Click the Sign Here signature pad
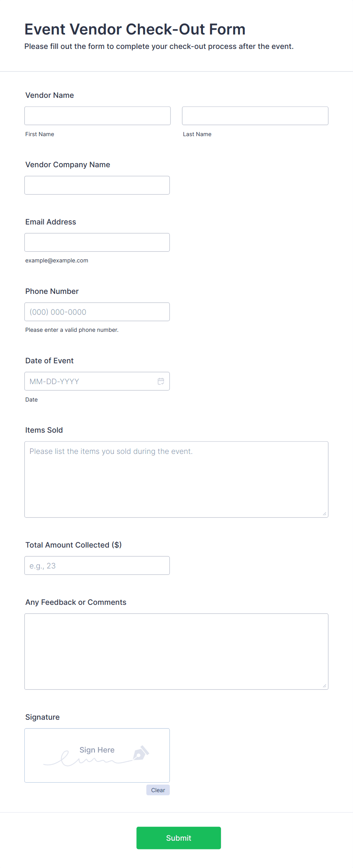 tap(97, 755)
